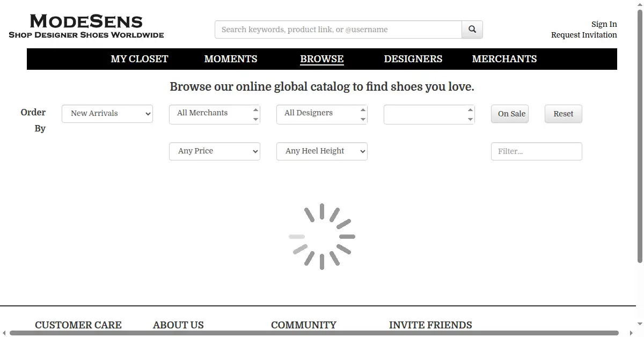Click the vertical page scrollbar thumb
The width and height of the screenshot is (644, 337).
coord(640,137)
